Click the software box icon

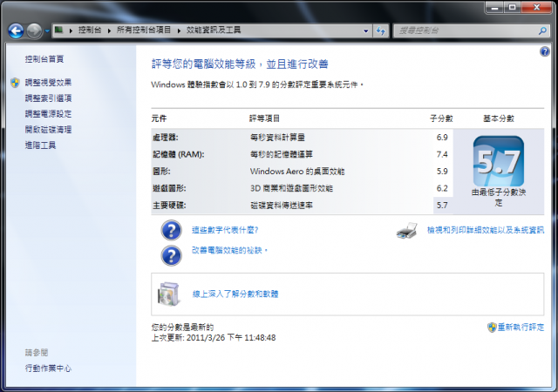click(168, 294)
